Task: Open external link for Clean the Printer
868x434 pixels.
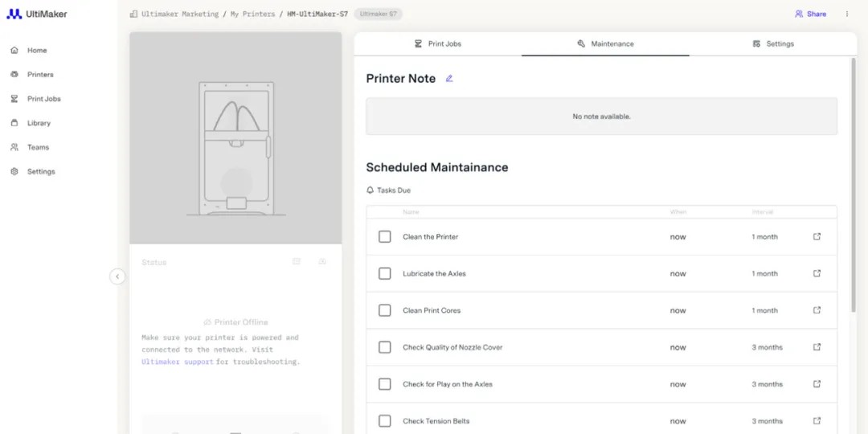Action: (817, 237)
